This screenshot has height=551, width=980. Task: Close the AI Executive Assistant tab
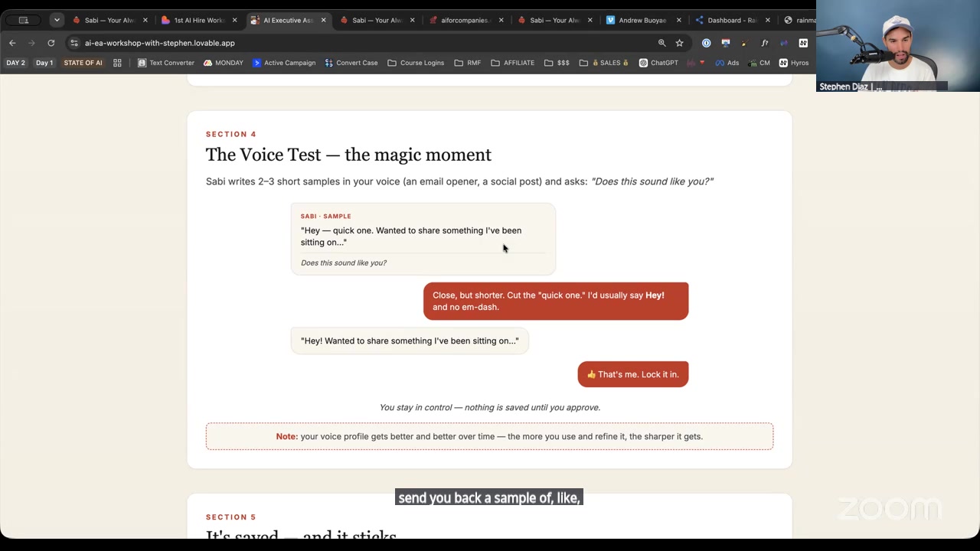point(324,20)
